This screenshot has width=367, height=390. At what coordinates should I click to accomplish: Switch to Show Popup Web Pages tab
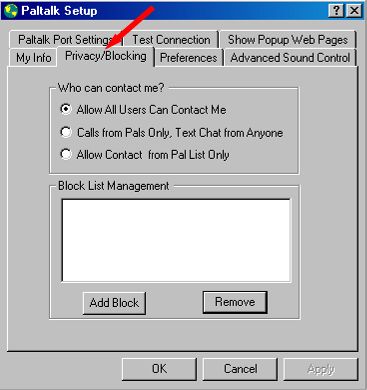288,40
